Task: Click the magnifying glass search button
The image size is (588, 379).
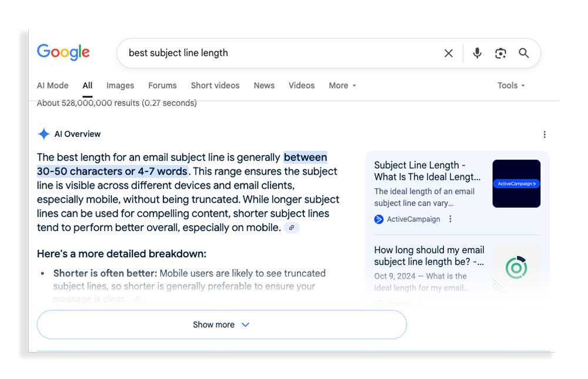Action: (524, 53)
